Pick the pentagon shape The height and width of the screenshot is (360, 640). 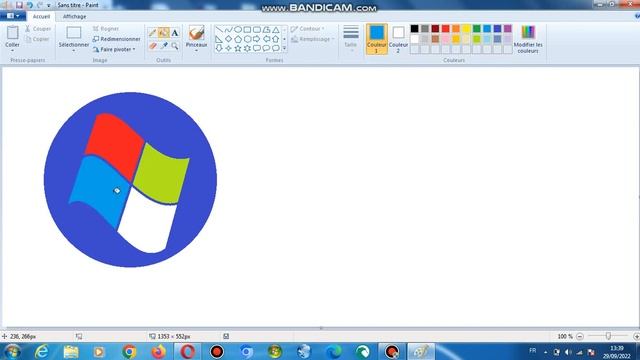pyautogui.click(x=238, y=39)
